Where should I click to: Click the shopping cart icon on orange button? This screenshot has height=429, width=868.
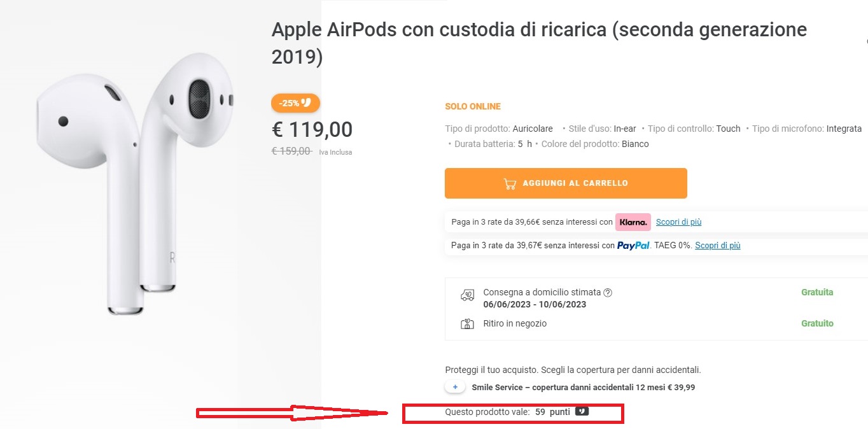509,183
